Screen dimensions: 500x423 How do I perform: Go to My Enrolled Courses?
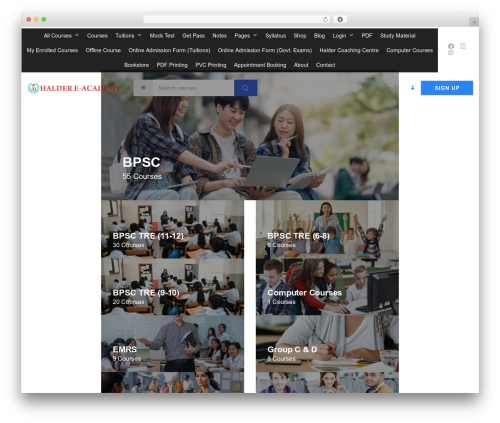coord(52,50)
